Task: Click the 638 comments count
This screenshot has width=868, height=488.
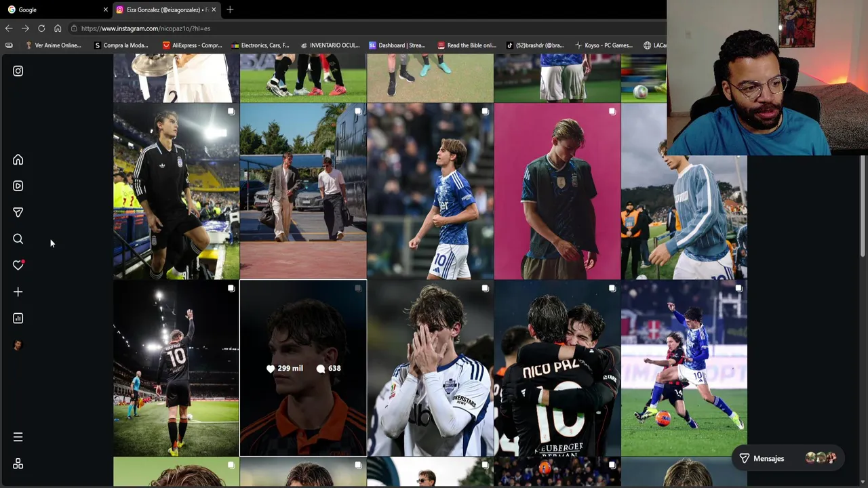Action: pos(328,369)
